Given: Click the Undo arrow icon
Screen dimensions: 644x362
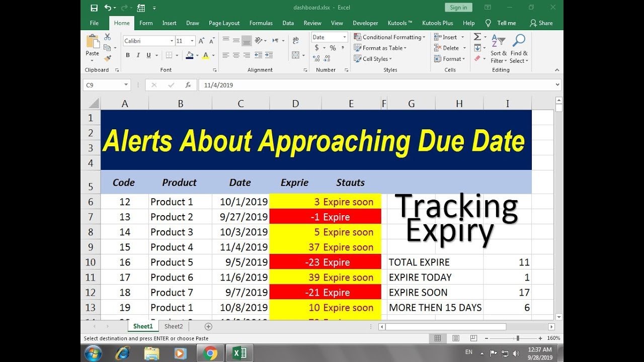Looking at the screenshot, I should [x=108, y=8].
